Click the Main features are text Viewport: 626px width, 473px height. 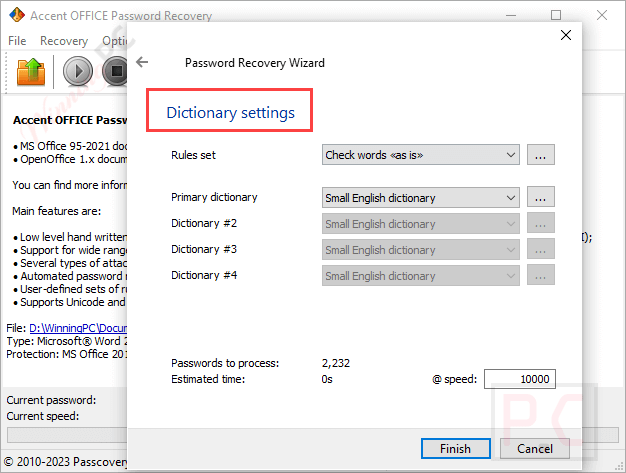pyautogui.click(x=57, y=211)
